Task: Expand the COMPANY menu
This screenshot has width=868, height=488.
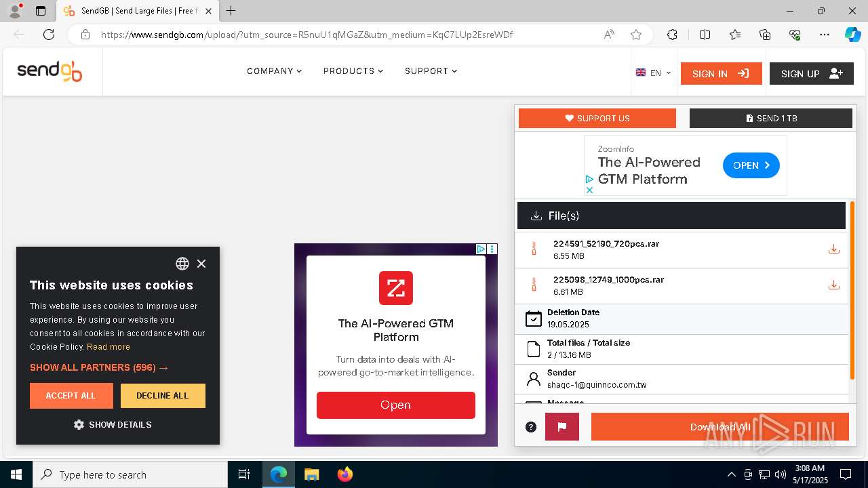Action: point(274,71)
